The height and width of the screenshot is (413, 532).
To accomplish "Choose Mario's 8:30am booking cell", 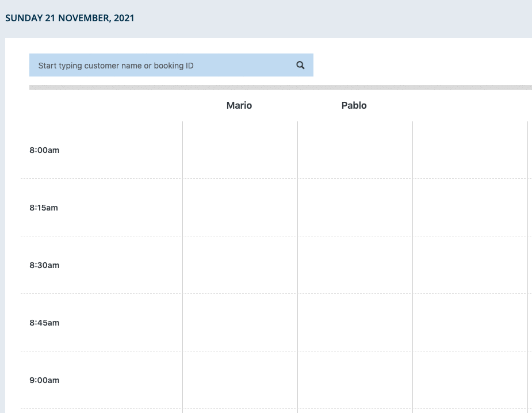I will 240,265.
